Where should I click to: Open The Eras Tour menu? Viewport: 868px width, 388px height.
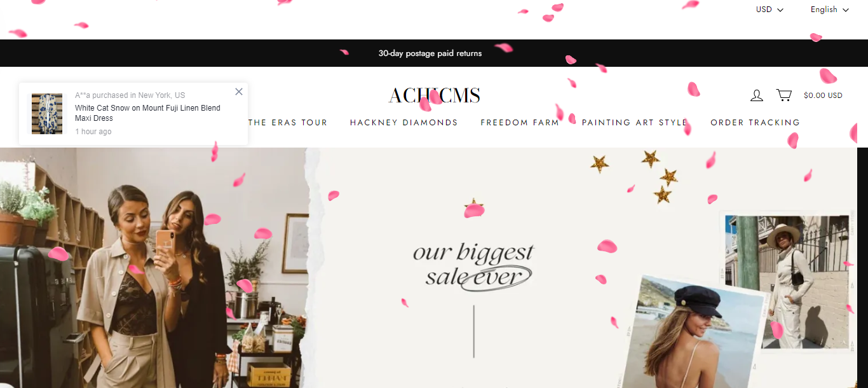pyautogui.click(x=288, y=123)
